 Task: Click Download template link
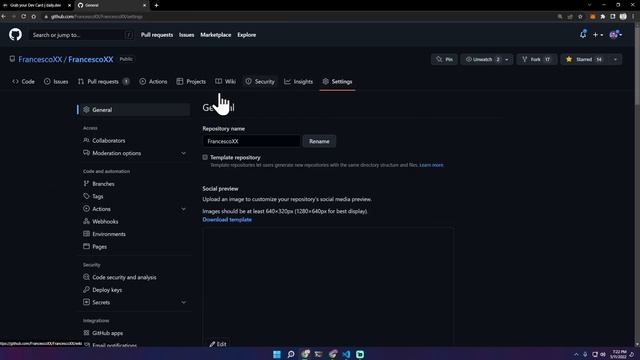tap(227, 220)
